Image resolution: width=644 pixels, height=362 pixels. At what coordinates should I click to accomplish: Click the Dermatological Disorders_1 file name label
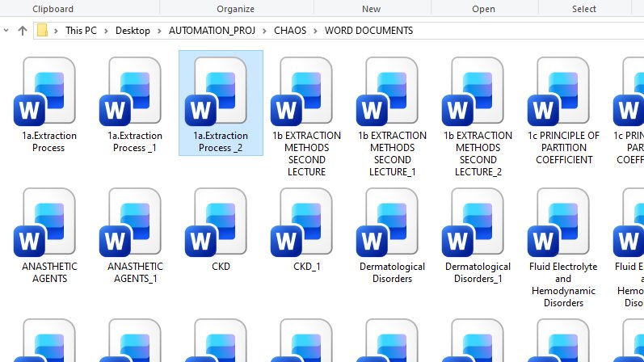[478, 272]
